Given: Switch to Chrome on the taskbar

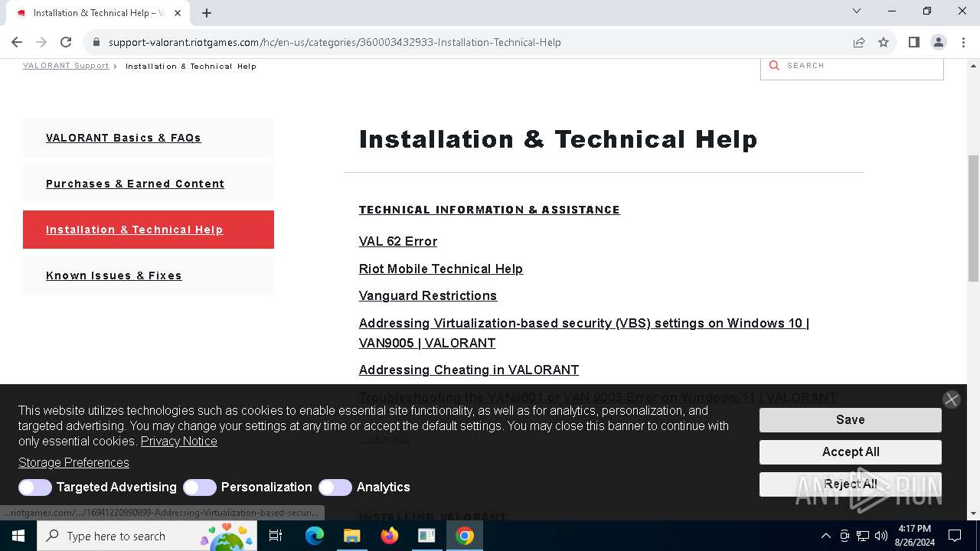Looking at the screenshot, I should [465, 536].
